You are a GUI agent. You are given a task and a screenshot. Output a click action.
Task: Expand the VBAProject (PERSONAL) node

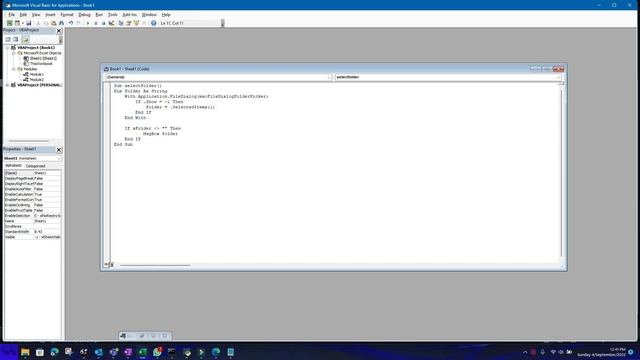(x=7, y=85)
